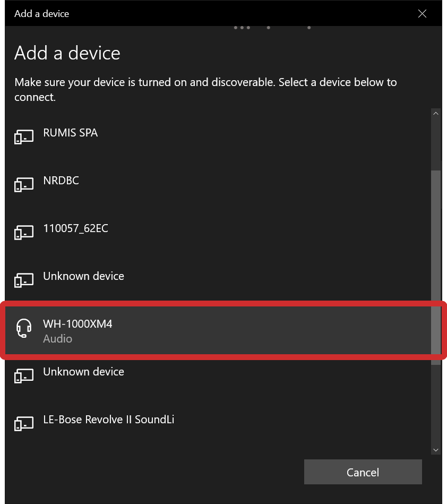Click the device list scrollbar thumb
Screen dimensions: 447x504
[436, 266]
